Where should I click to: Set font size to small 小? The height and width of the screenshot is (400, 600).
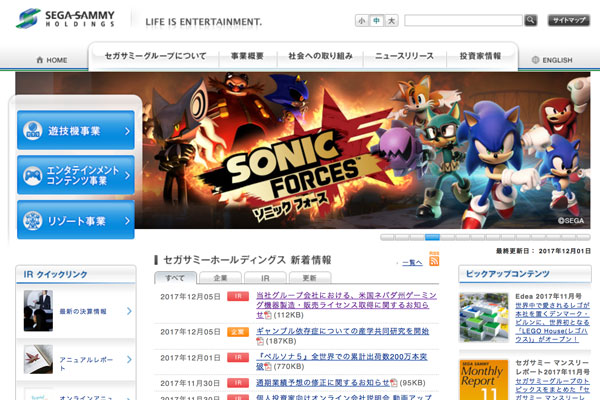click(362, 20)
